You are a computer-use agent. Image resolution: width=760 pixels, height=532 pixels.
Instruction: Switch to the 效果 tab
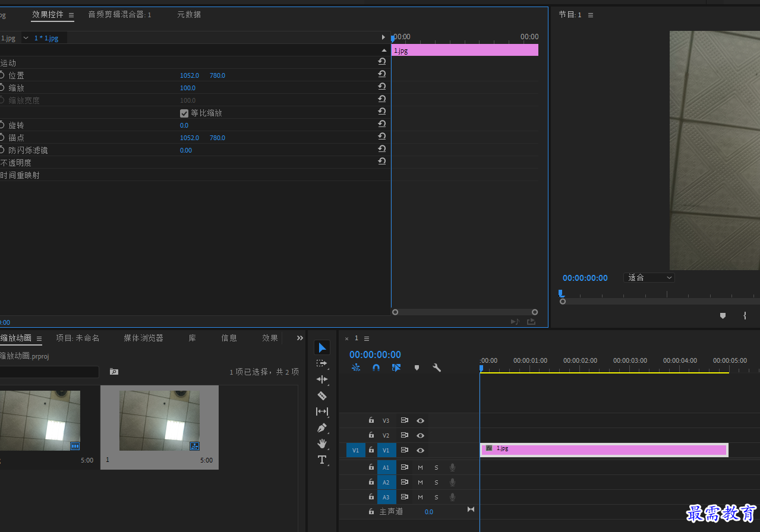(x=270, y=338)
